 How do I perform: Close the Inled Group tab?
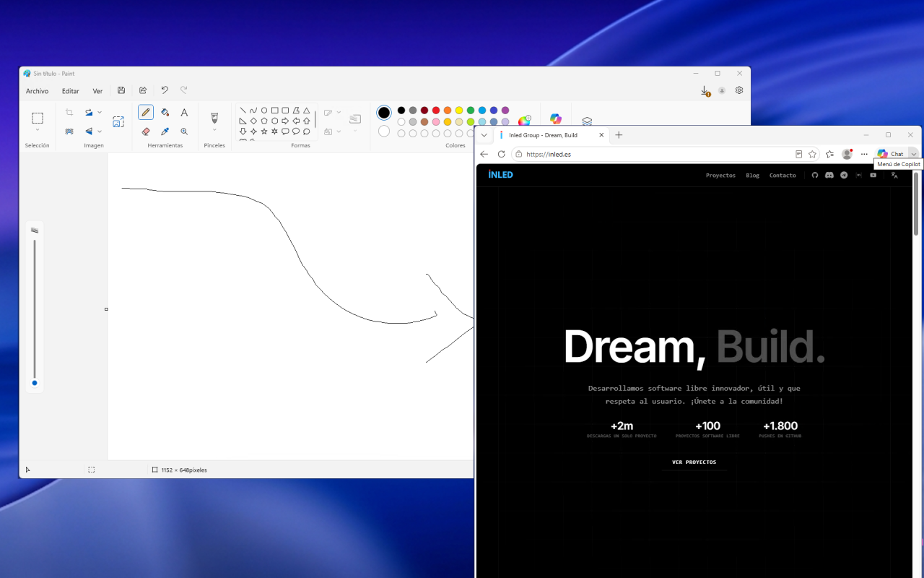coord(601,135)
